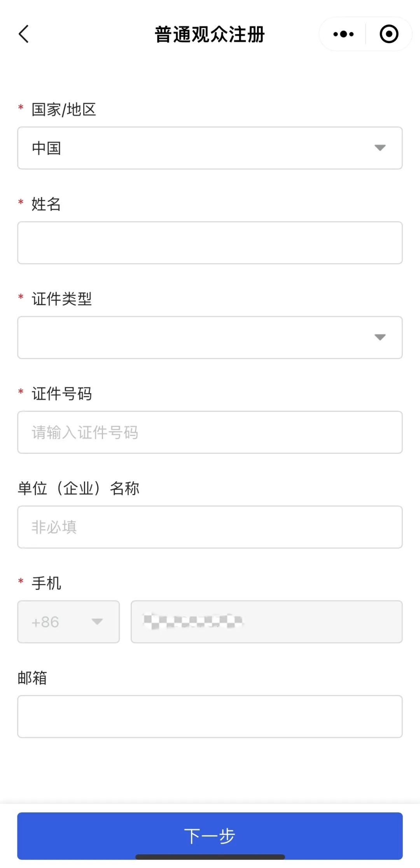Click the red asterisk beside 姓名
This screenshot has width=420, height=868.
click(19, 203)
